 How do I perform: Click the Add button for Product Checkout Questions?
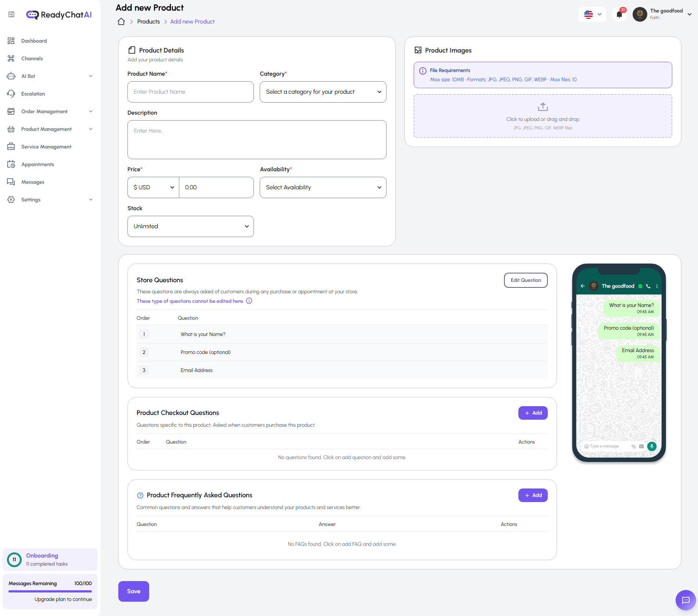tap(533, 413)
